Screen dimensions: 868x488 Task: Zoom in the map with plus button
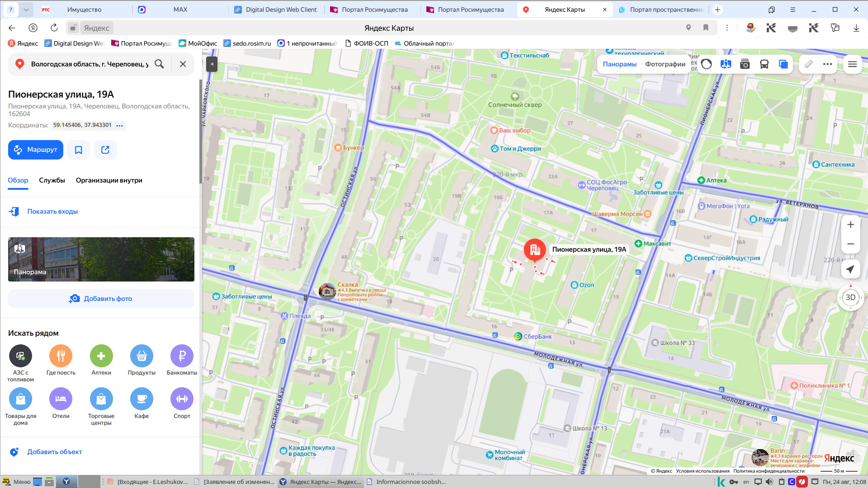(x=850, y=225)
